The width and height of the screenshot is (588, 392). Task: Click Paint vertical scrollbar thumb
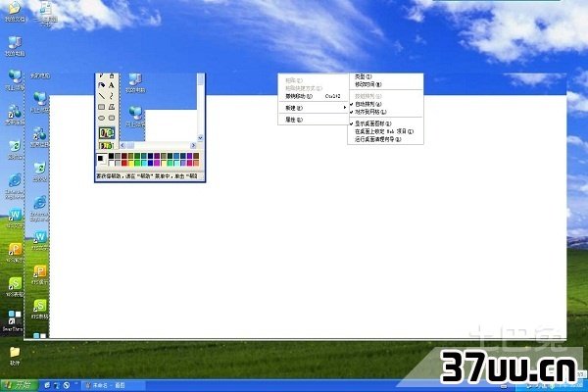tap(201, 80)
